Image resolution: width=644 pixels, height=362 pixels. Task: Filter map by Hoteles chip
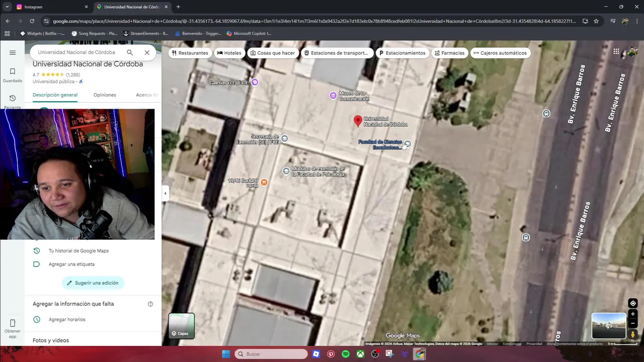[x=229, y=53]
